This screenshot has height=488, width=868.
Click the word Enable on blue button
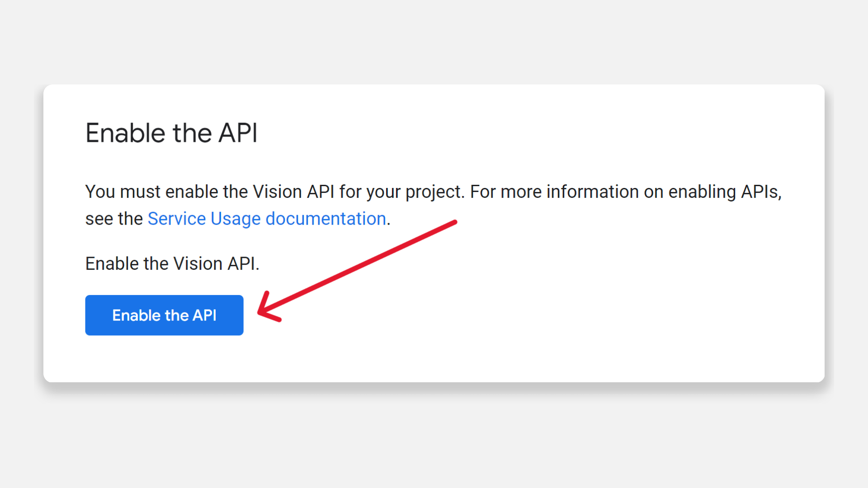(137, 315)
